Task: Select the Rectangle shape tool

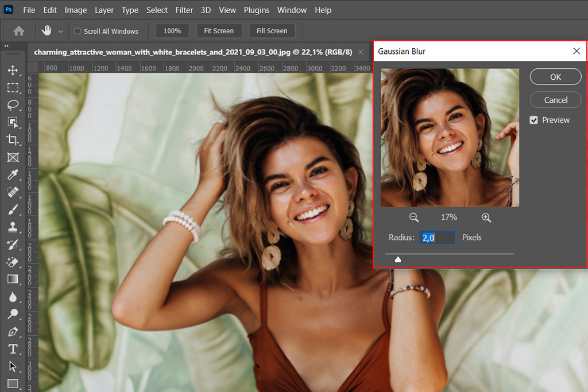Action: (13, 384)
